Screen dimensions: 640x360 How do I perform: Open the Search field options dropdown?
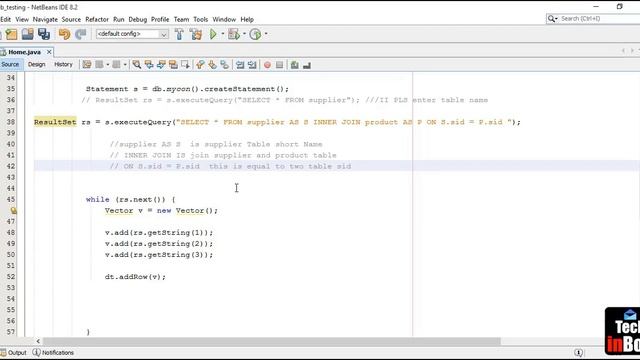(x=553, y=19)
